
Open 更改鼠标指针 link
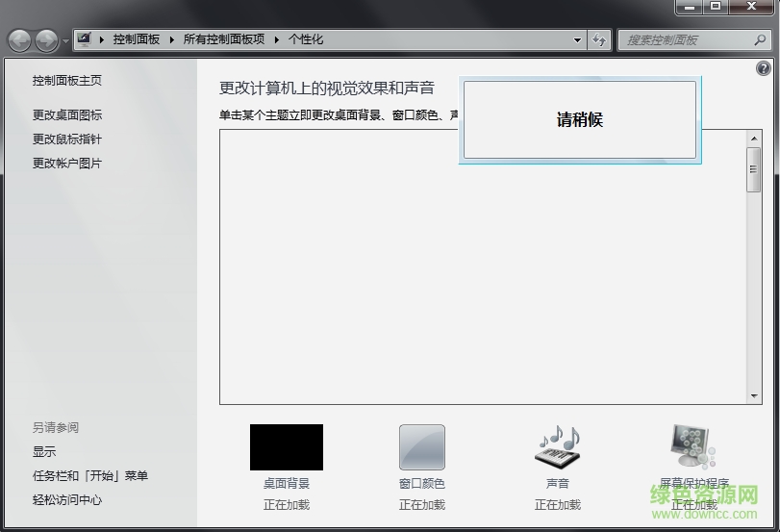(67, 139)
